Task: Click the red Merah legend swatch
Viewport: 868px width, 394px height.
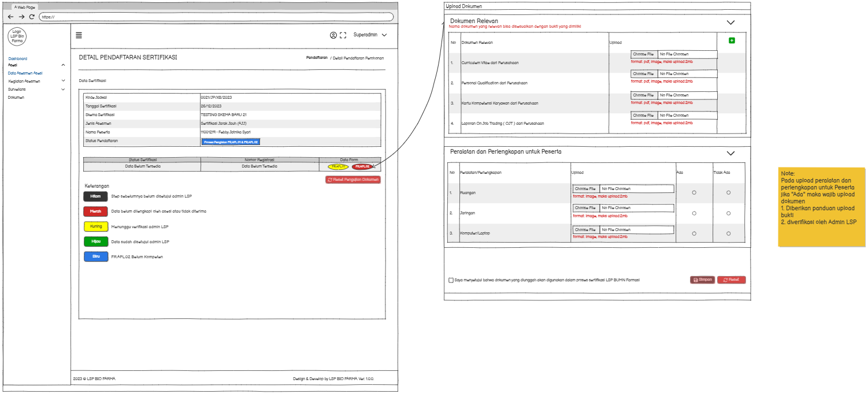Action: click(96, 211)
